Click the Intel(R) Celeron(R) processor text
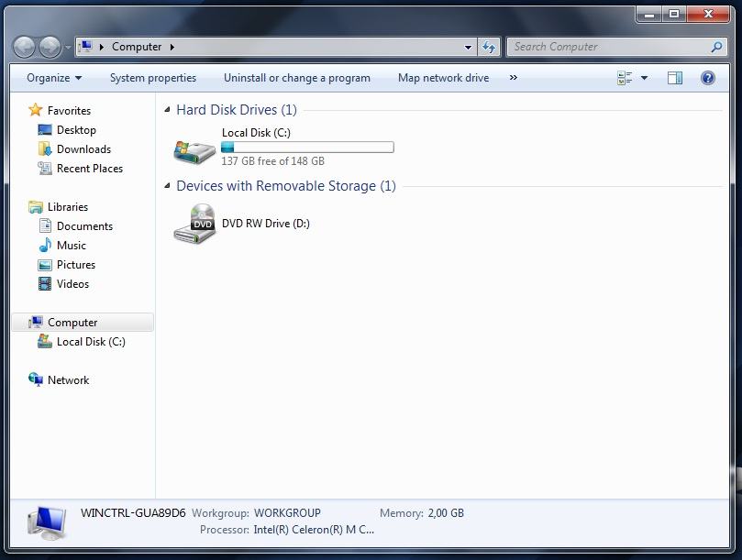The height and width of the screenshot is (560, 742). pyautogui.click(x=314, y=530)
